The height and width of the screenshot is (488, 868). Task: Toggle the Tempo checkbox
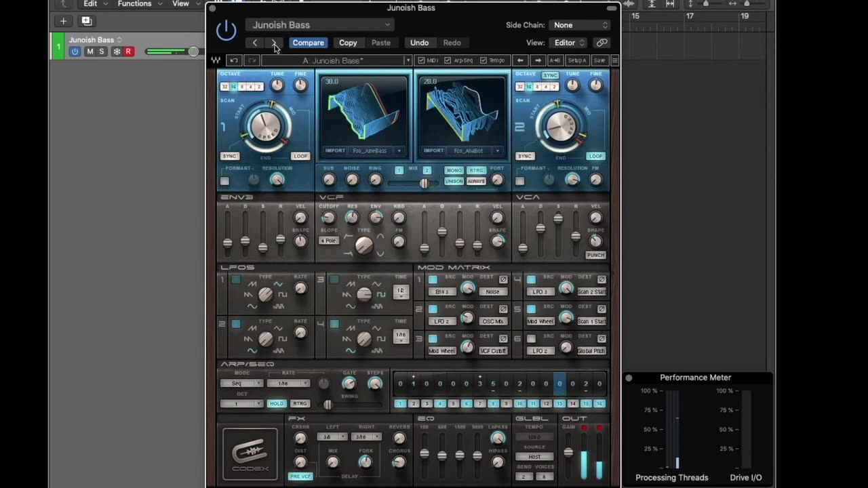483,60
